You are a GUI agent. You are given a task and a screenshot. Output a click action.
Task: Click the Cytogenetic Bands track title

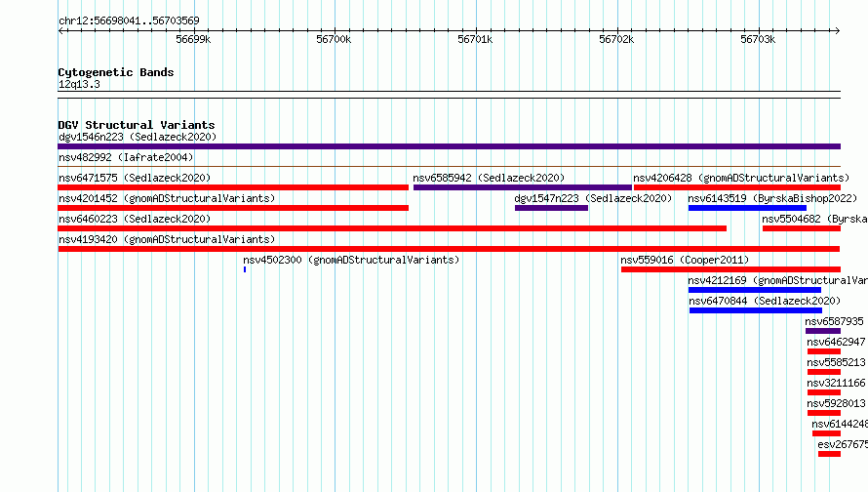[116, 72]
